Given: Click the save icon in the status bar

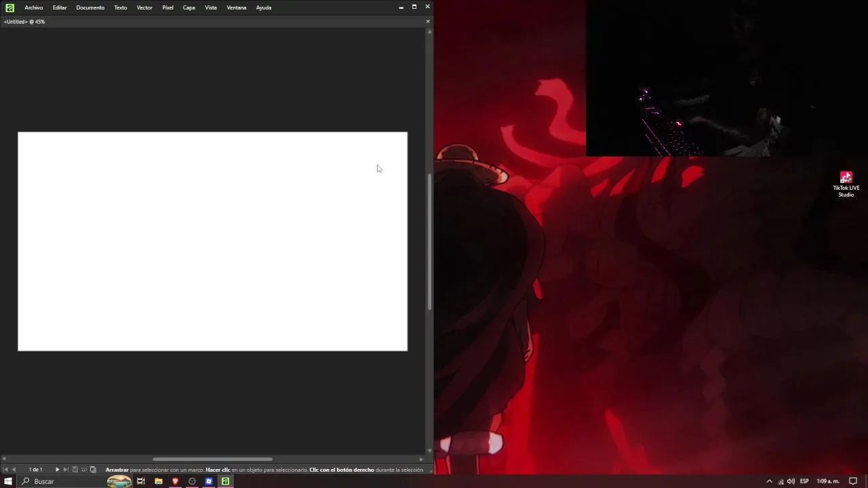Looking at the screenshot, I should [x=75, y=470].
